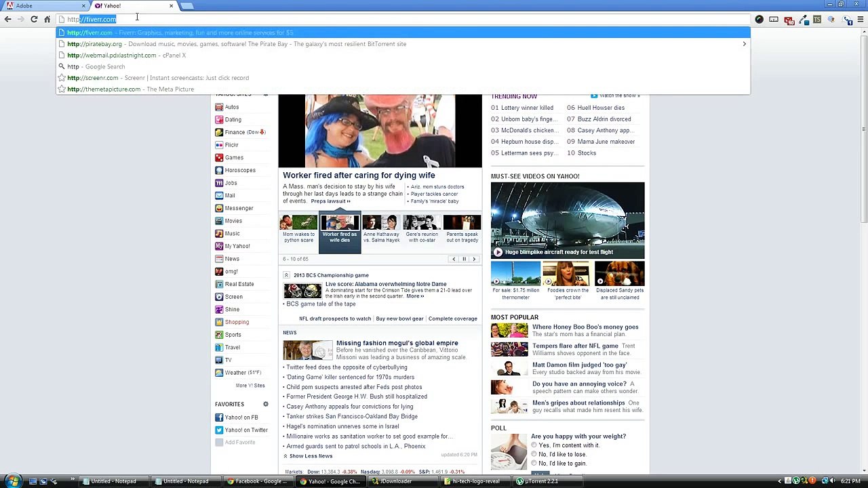Open Facebook Google Chrome taskbar window

(x=260, y=481)
